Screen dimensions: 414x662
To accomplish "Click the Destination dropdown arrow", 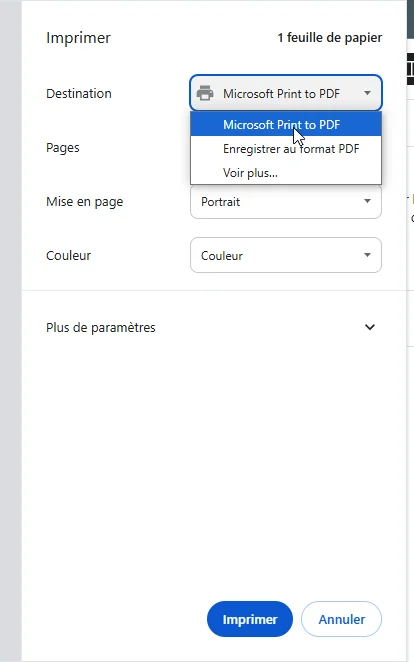I will point(367,93).
